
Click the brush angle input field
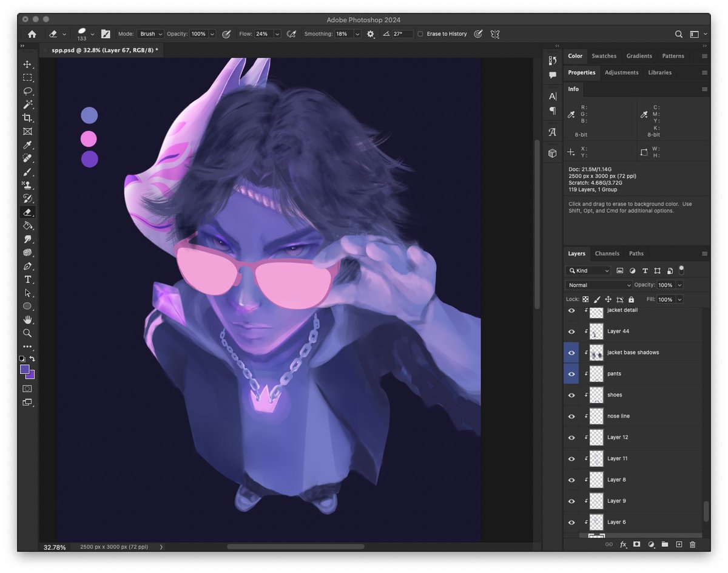click(x=402, y=34)
